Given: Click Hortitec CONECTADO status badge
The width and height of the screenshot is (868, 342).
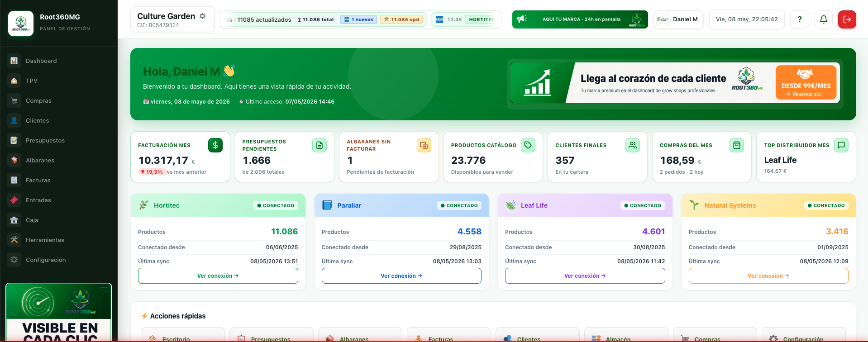Looking at the screenshot, I should (x=276, y=205).
